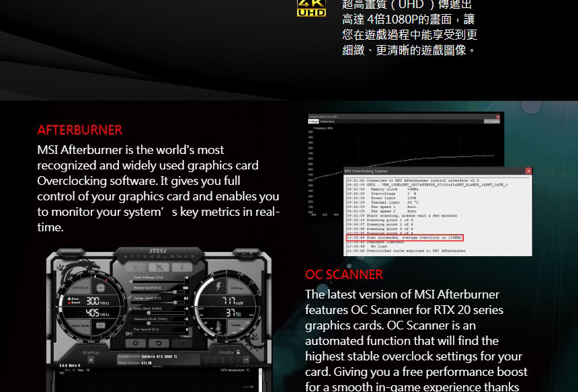
Task: Click the 'Scan succeeded' log line
Action: pos(404,237)
